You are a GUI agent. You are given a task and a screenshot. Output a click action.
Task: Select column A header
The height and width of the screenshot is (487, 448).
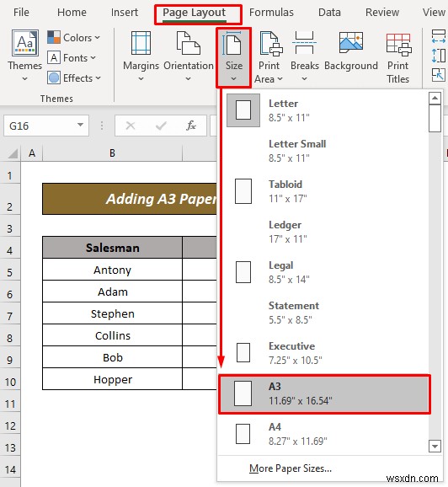(32, 153)
